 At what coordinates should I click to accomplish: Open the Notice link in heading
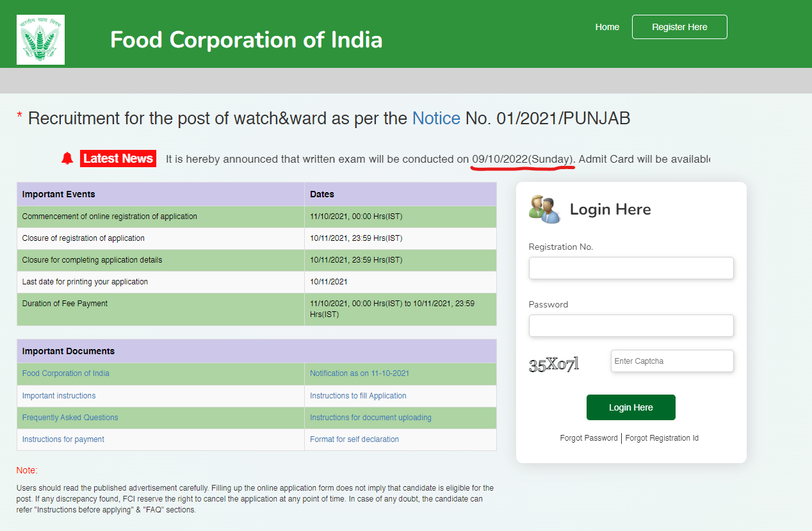[x=435, y=118]
